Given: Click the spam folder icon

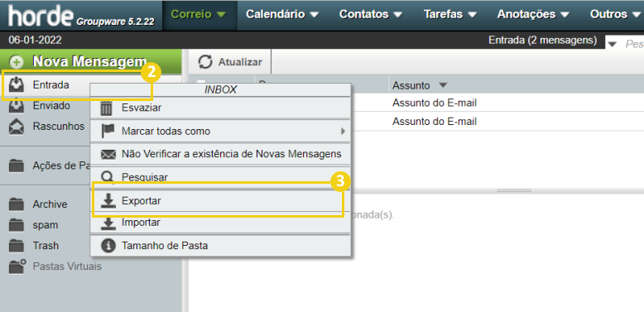Looking at the screenshot, I should coord(17,225).
